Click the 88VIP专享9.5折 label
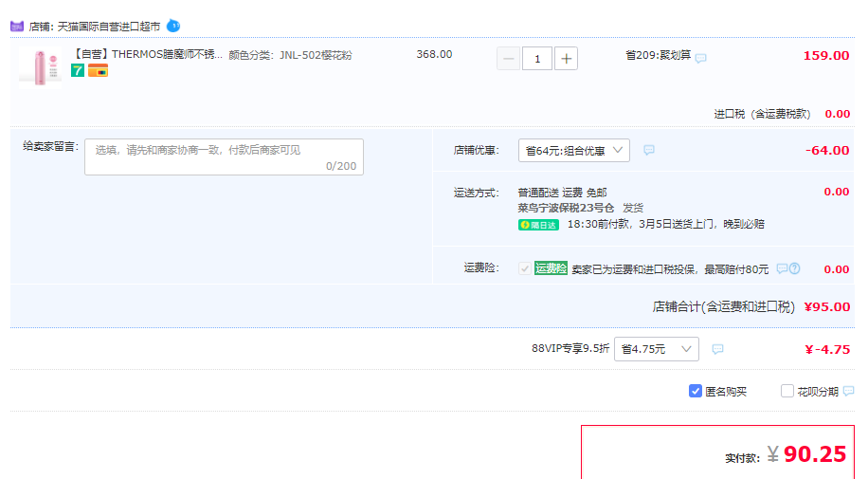This screenshot has height=479, width=868. click(x=570, y=348)
